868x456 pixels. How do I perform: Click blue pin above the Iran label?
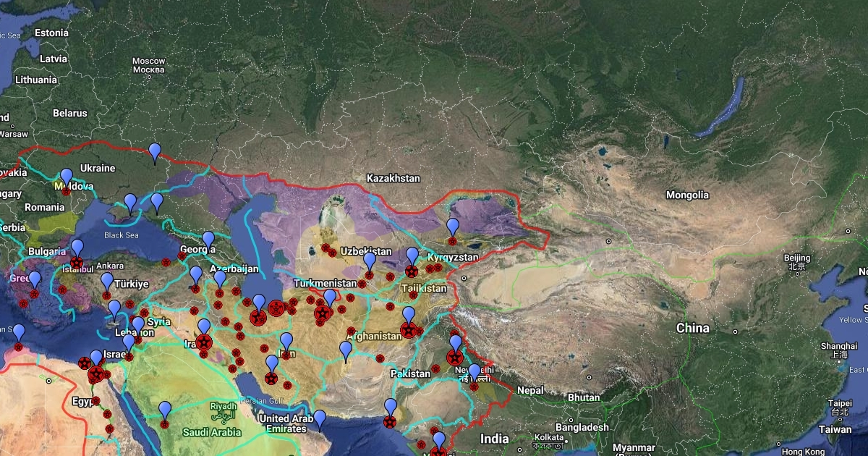(286, 342)
